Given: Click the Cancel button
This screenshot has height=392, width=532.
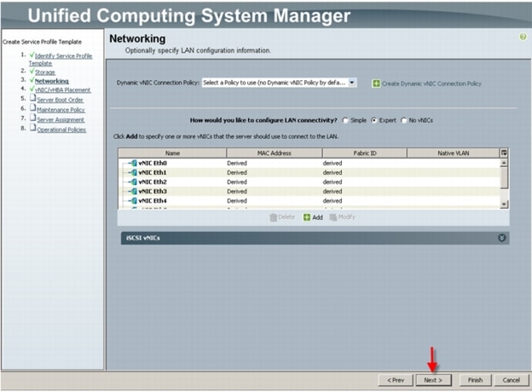Looking at the screenshot, I should (512, 380).
